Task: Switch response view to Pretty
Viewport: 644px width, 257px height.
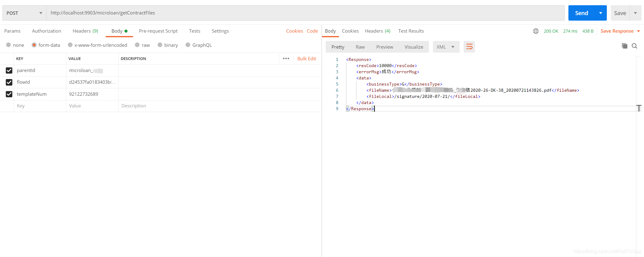Action: tap(338, 47)
